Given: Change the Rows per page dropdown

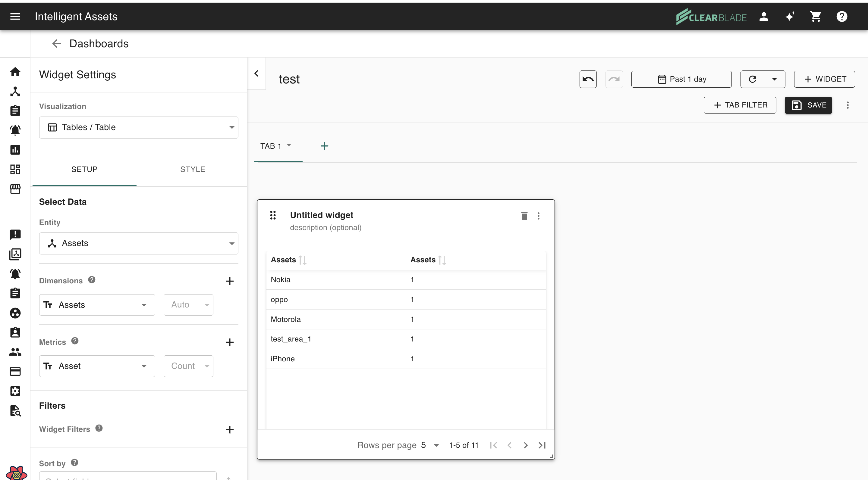Looking at the screenshot, I should (430, 445).
